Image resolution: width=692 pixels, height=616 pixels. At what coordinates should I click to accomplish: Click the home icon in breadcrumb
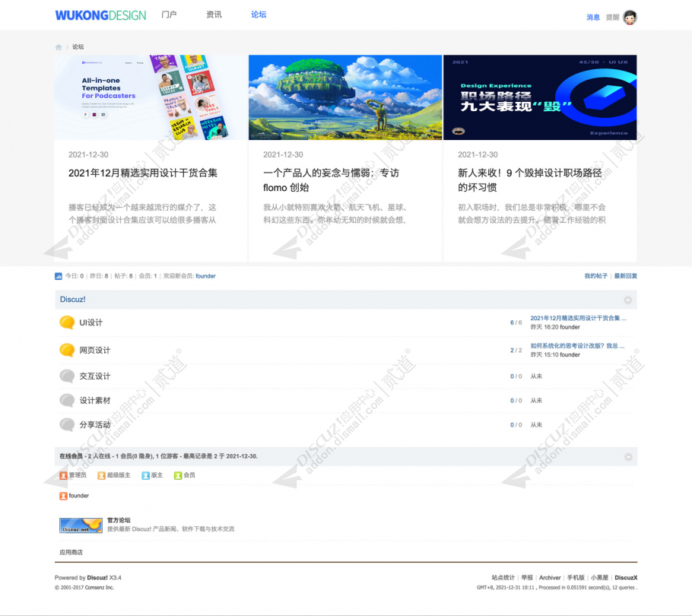point(59,47)
